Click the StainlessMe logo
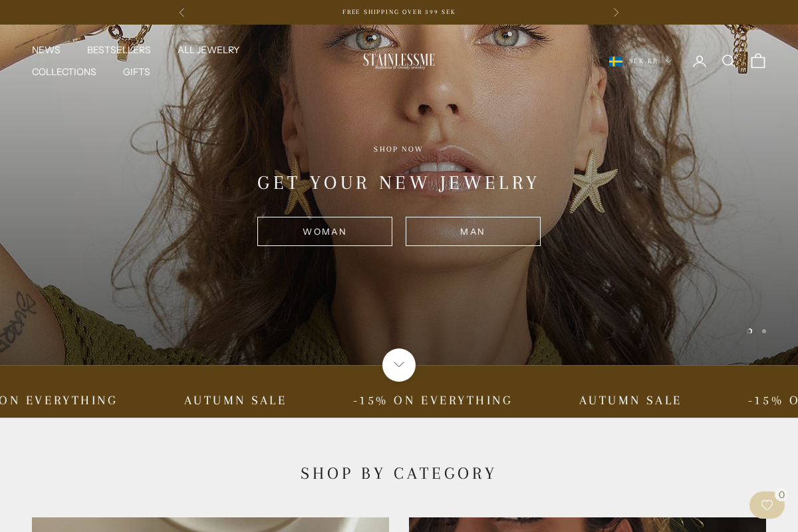The width and height of the screenshot is (798, 532). coord(399,61)
